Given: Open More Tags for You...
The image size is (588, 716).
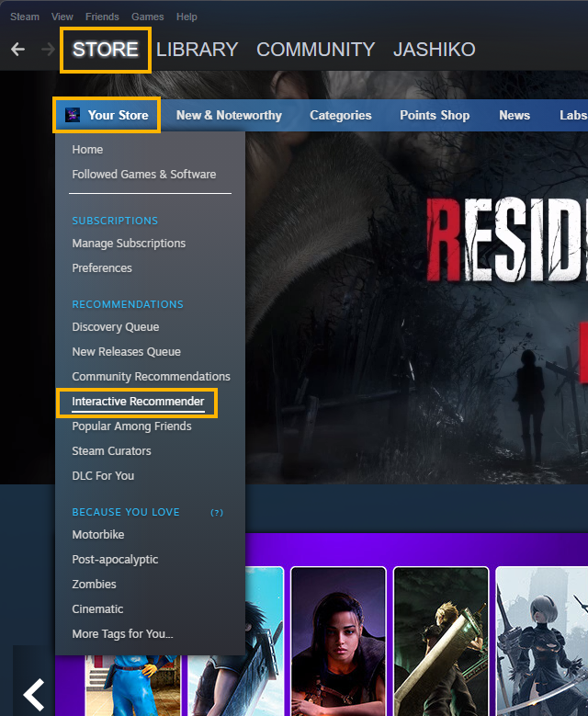Looking at the screenshot, I should click(x=122, y=634).
